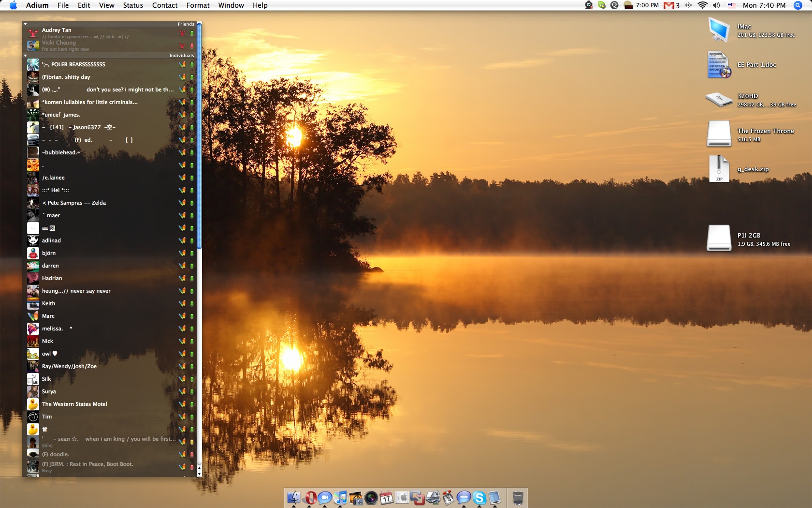Open the Adium application menu
The width and height of the screenshot is (812, 508).
pos(37,5)
